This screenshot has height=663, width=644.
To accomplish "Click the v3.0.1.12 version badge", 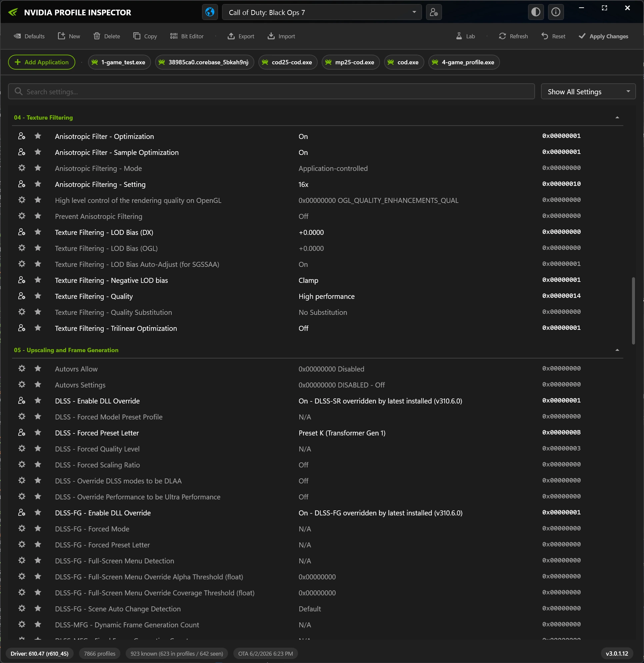I will tap(617, 654).
